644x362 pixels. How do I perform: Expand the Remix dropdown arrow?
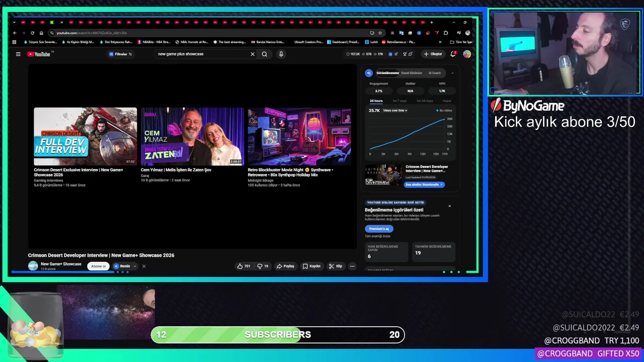[x=135, y=266]
